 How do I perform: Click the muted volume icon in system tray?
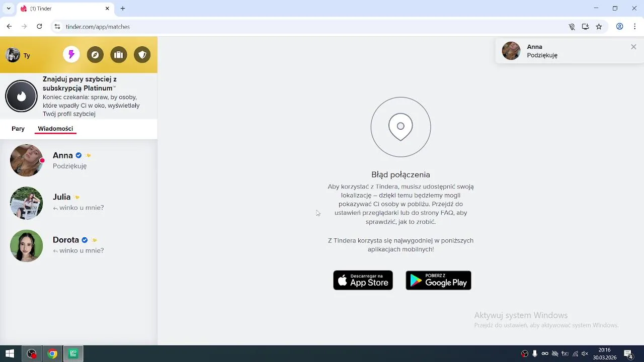click(x=585, y=354)
